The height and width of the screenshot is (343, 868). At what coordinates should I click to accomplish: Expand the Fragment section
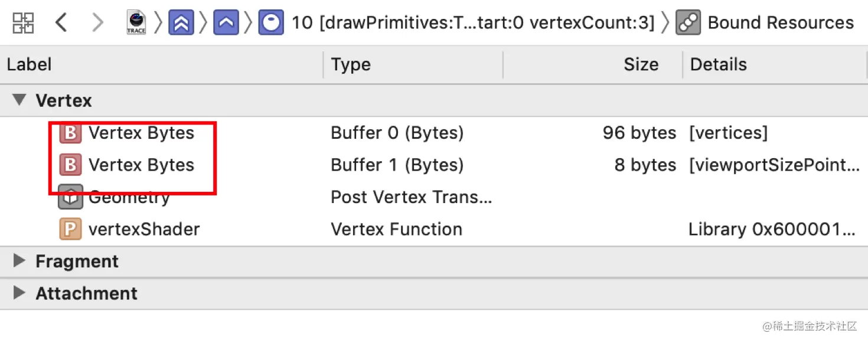pos(20,261)
